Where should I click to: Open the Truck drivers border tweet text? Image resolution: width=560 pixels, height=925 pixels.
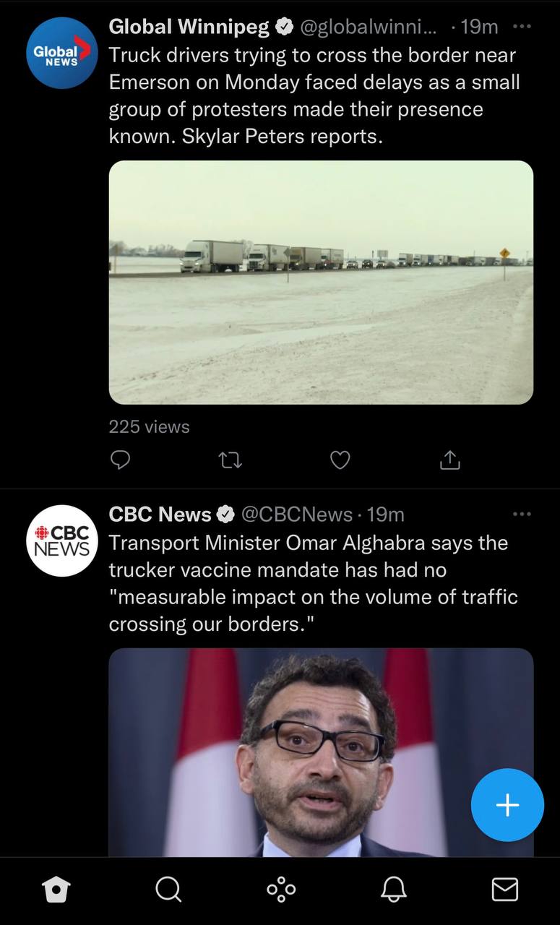tap(314, 95)
